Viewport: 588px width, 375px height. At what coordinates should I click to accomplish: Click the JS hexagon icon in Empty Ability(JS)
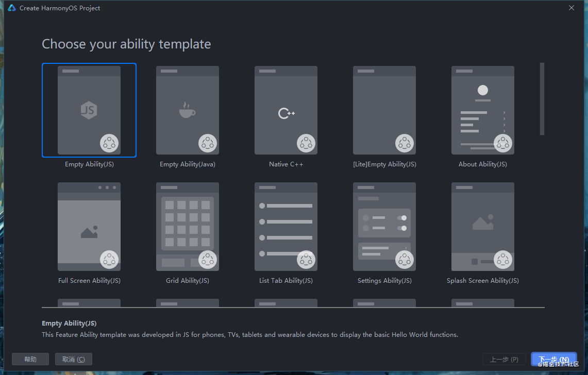point(89,110)
